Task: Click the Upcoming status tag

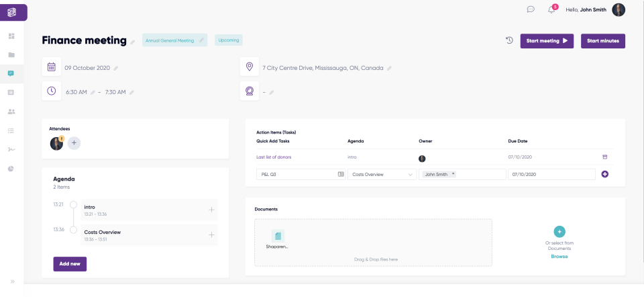Action: 229,40
